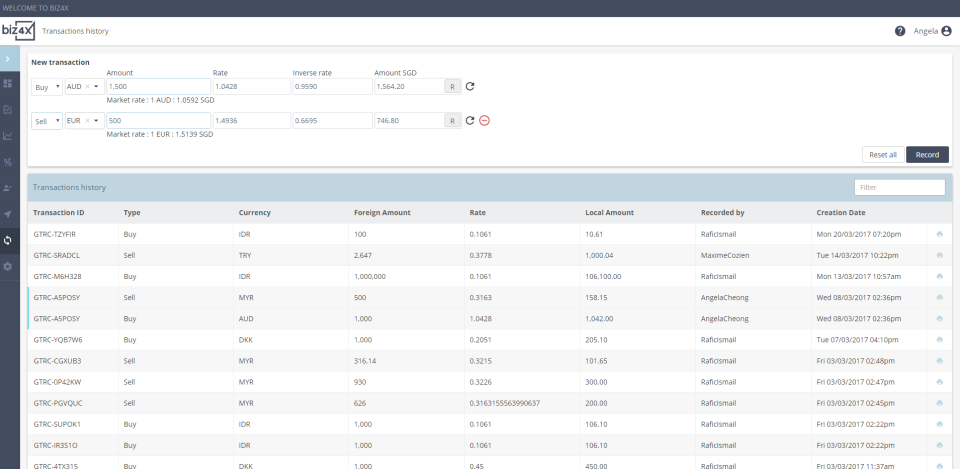This screenshot has height=469, width=960.
Task: Remove the EUR transaction row
Action: (484, 121)
